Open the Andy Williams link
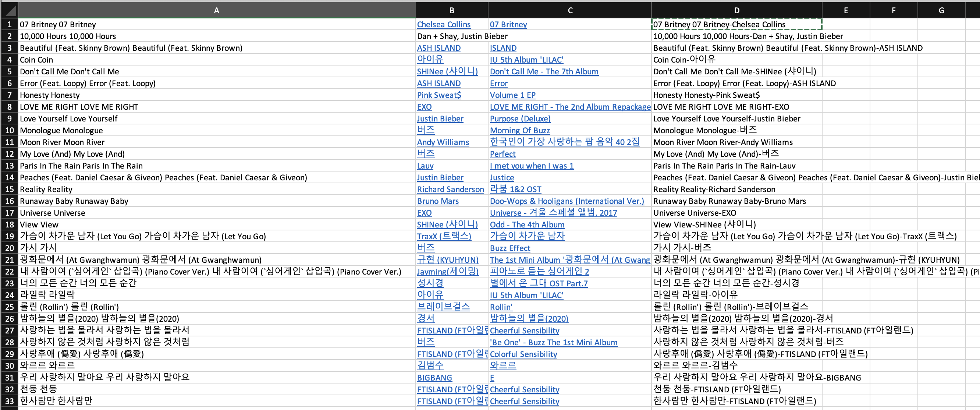Image resolution: width=980 pixels, height=410 pixels. pos(443,142)
